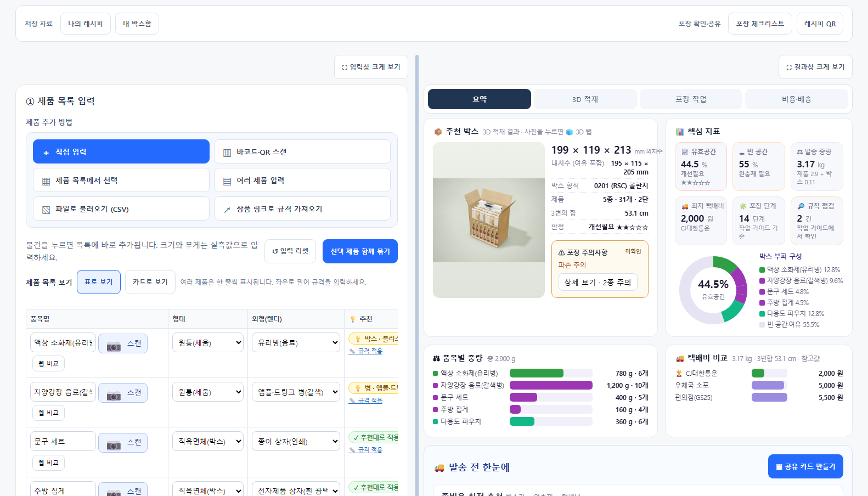Image resolution: width=868 pixels, height=496 pixels.
Task: Expand the input pane with 입력창 크게 보기
Action: (x=371, y=67)
